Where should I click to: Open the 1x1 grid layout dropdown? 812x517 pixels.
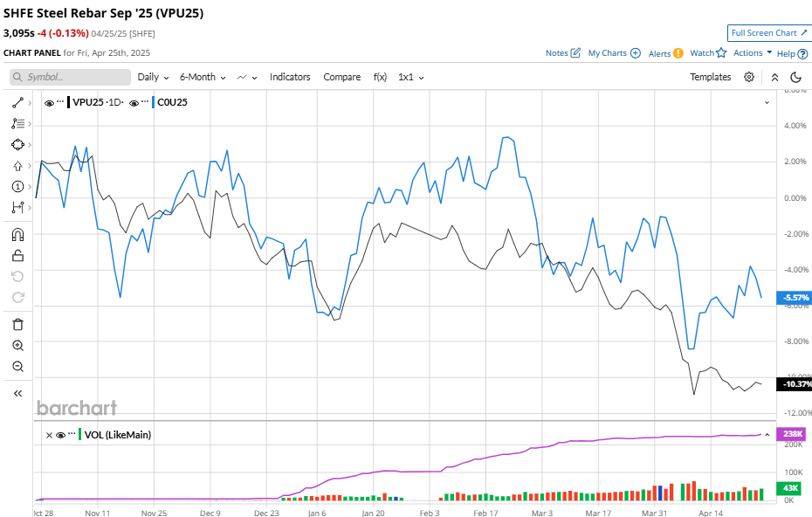coord(411,77)
